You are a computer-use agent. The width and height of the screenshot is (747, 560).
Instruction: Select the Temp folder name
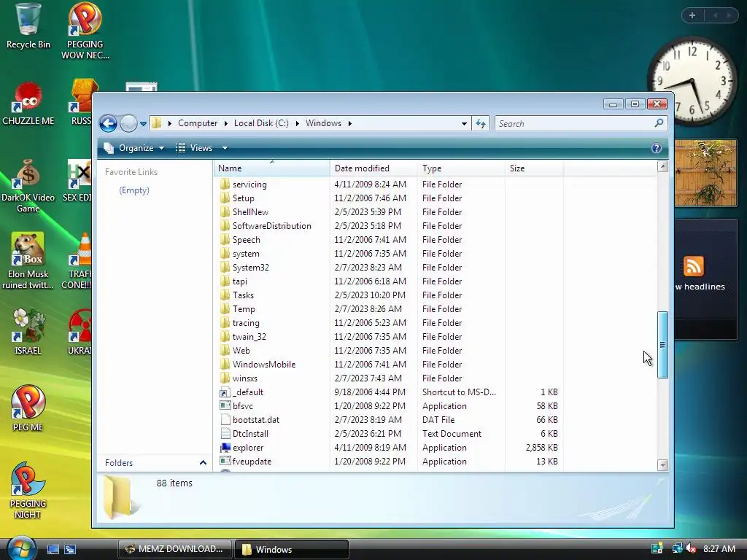click(244, 309)
